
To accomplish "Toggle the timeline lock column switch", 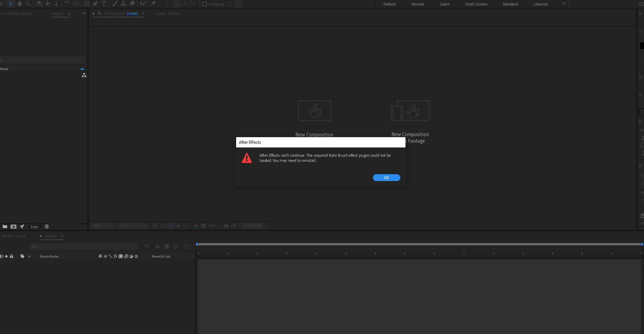I will pyautogui.click(x=11, y=256).
